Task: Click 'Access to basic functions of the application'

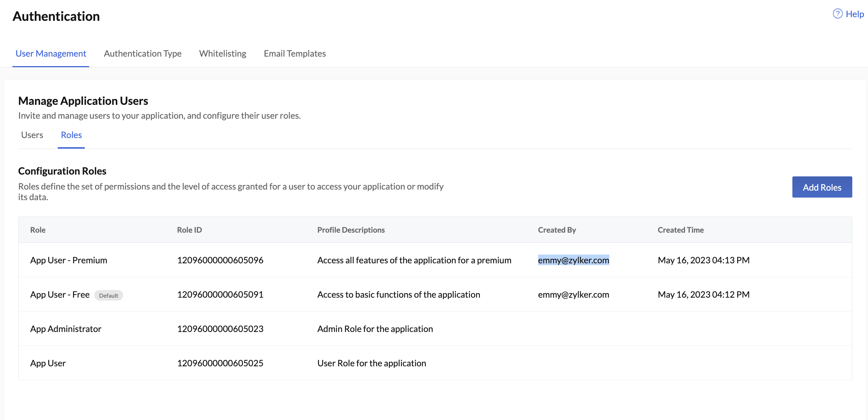Action: click(x=399, y=295)
